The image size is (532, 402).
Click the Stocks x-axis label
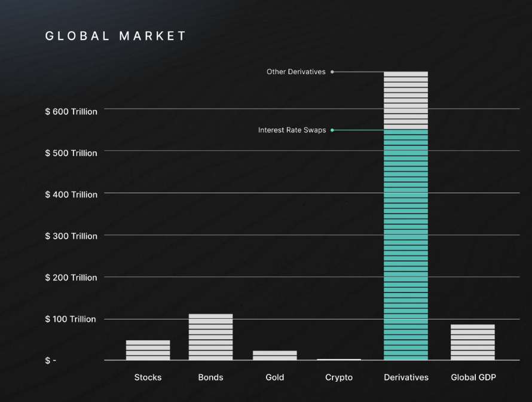click(148, 377)
